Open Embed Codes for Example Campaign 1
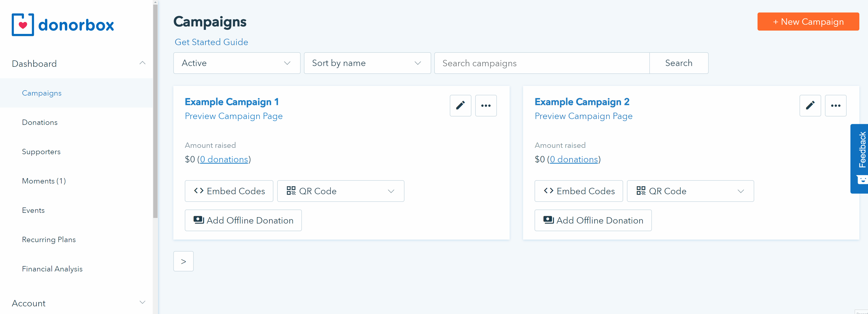Screen dimensions: 868x314 (229, 191)
